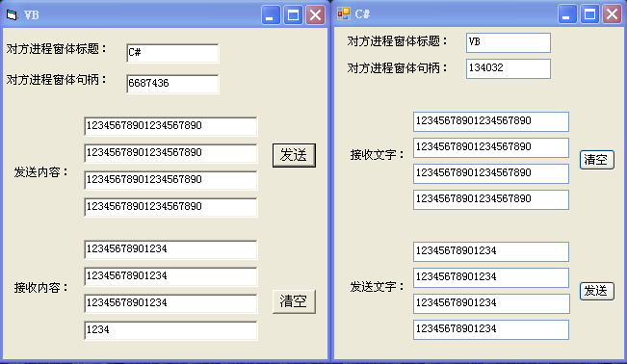Click 接收文字 label in C# window
627x364 pixels.
(378, 155)
